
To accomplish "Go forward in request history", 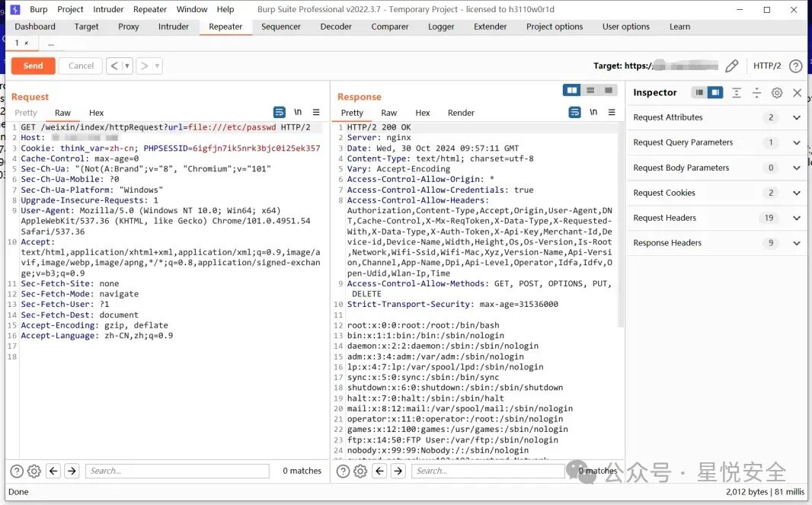I will tap(144, 66).
